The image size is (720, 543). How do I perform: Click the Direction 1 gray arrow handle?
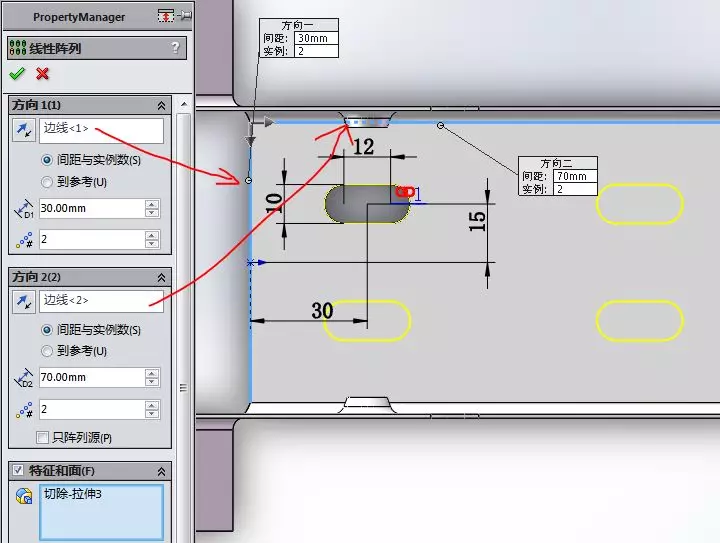click(250, 140)
